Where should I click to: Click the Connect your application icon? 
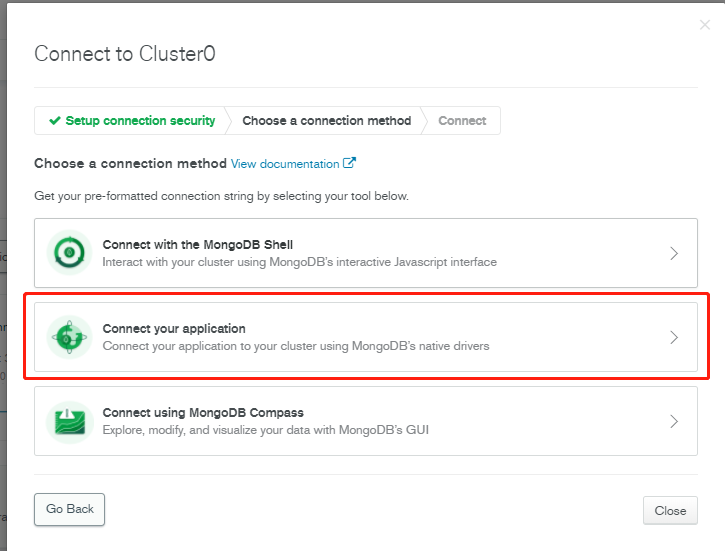pyautogui.click(x=69, y=337)
